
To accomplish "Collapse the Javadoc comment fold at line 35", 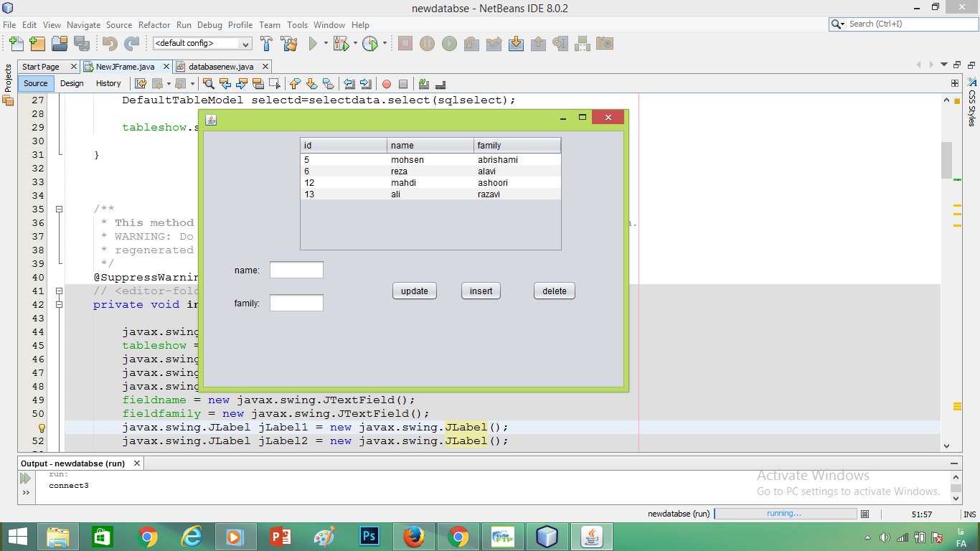I will (x=59, y=209).
